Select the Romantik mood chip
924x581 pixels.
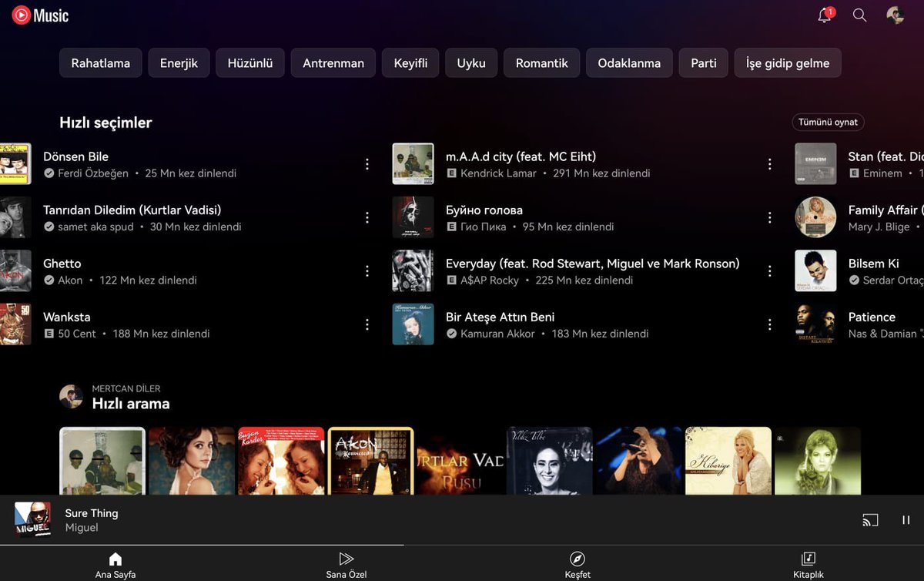[x=542, y=63]
